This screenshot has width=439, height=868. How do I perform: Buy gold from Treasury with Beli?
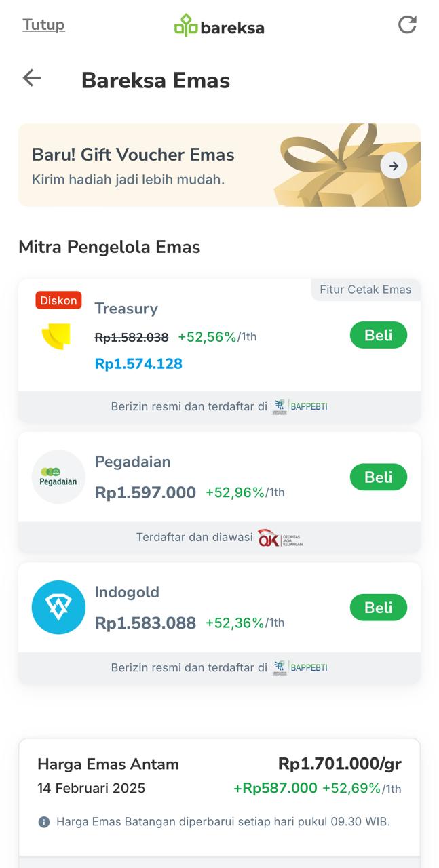[x=378, y=335]
